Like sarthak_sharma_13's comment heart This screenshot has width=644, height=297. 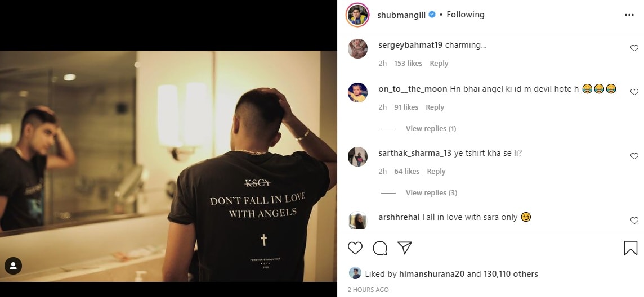(634, 156)
